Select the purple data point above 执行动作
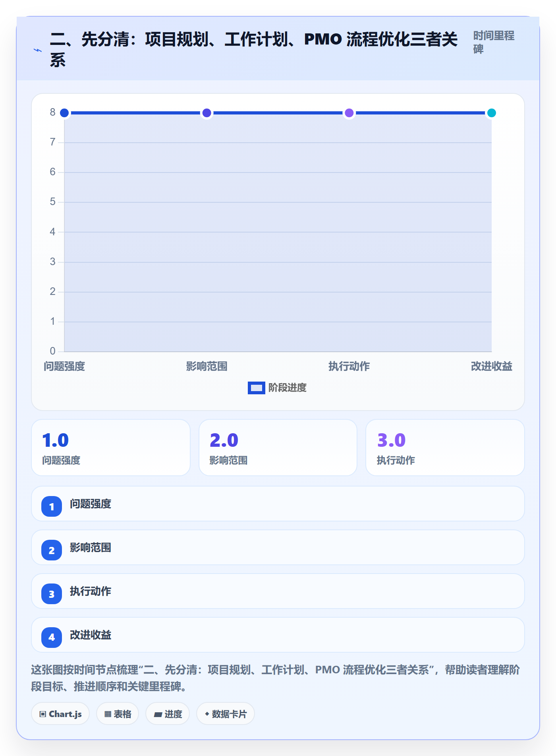 tap(349, 113)
